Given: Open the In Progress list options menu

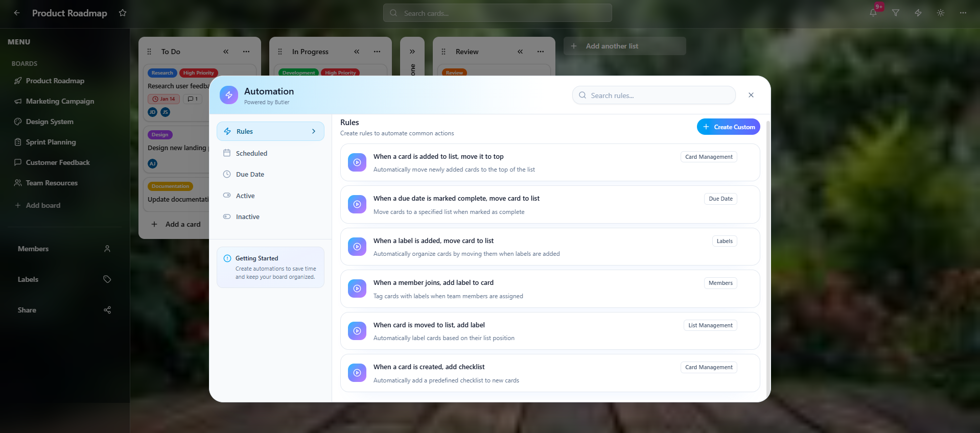Looking at the screenshot, I should 377,52.
